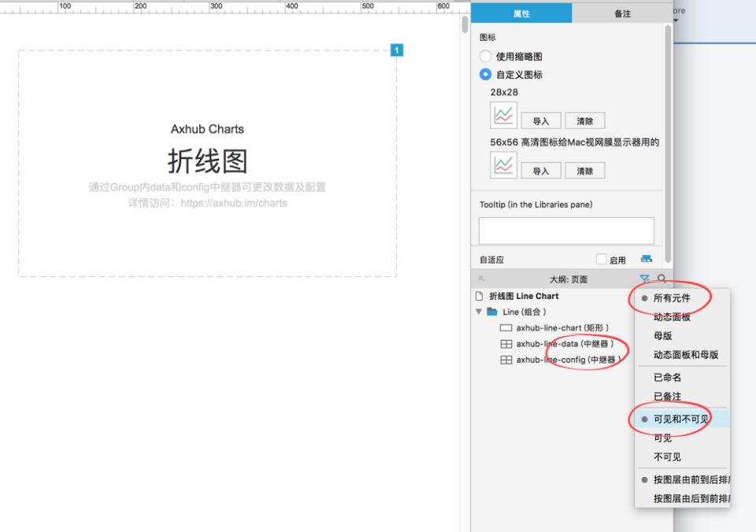Select axhub-line-chart (矩形) in outline

[562, 327]
